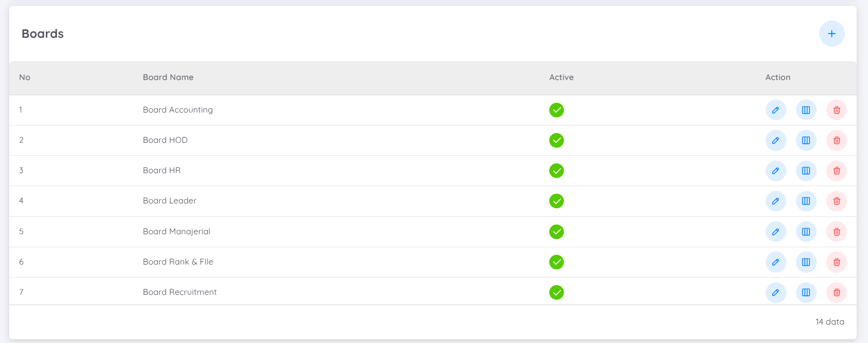Click the Board Name column header

coord(168,77)
